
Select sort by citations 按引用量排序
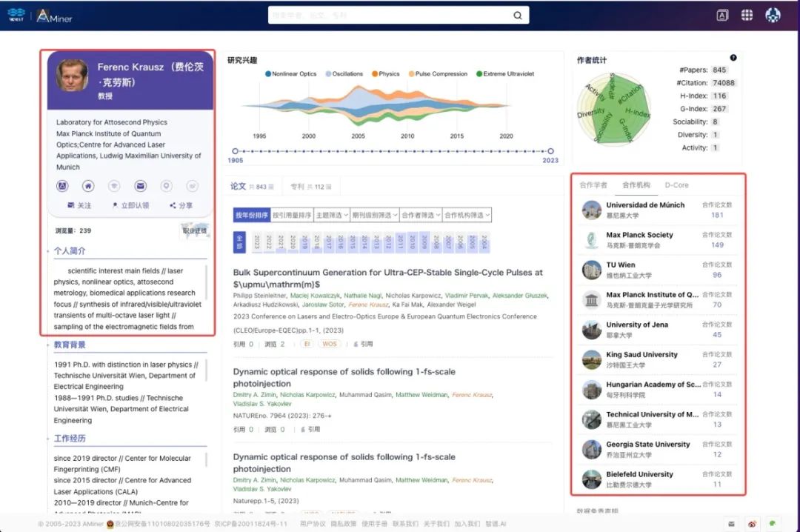click(x=291, y=215)
